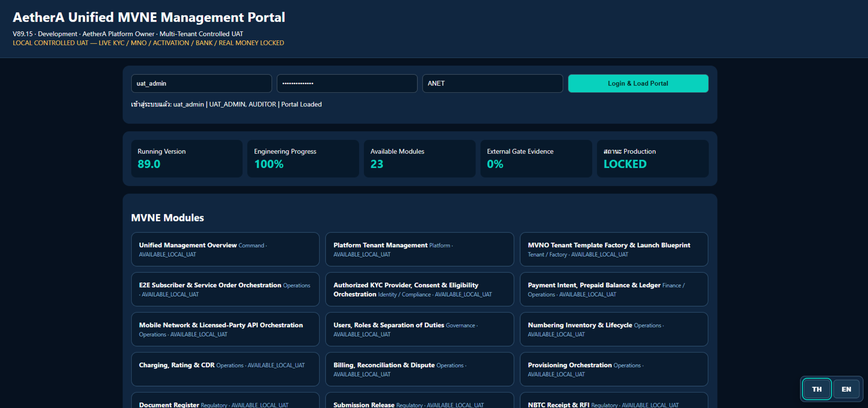Open NBTC Receipt & RFI module

coord(614,401)
